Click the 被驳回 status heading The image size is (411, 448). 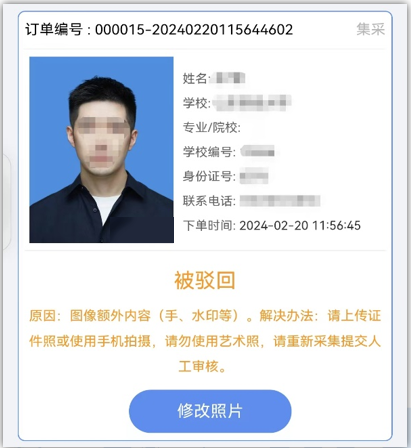coord(205,280)
